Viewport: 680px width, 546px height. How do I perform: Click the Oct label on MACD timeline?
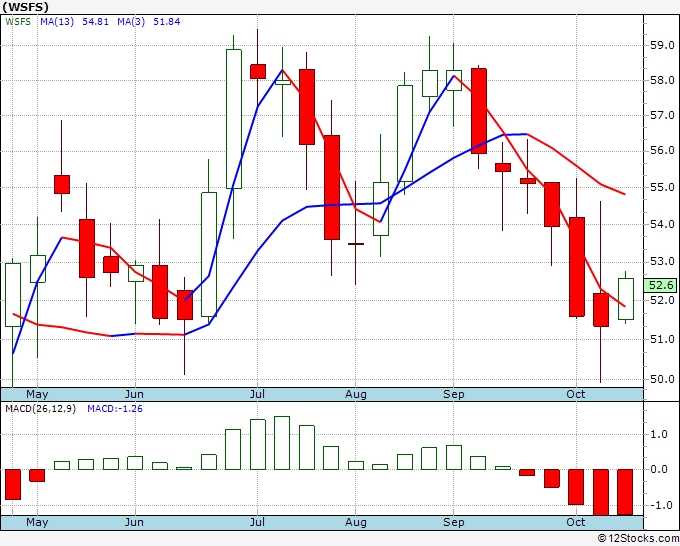click(575, 522)
